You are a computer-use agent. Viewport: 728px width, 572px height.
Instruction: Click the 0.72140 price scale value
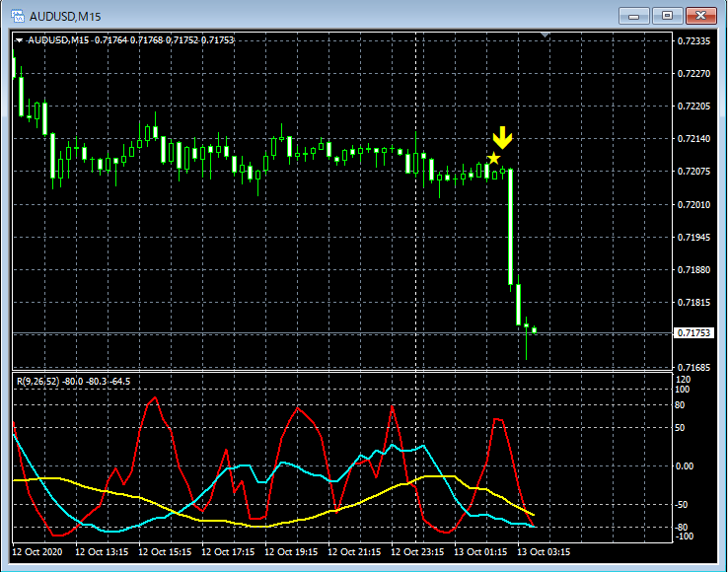point(693,139)
